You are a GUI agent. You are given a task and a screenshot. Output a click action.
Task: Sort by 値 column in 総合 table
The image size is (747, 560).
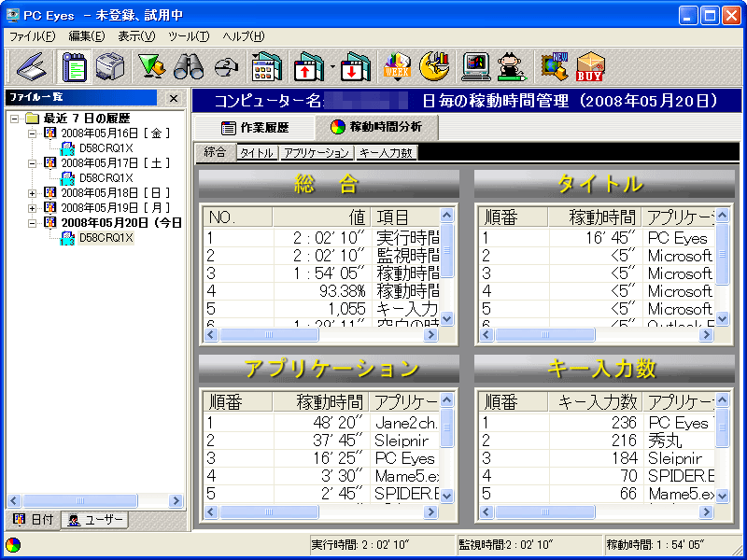tap(321, 217)
